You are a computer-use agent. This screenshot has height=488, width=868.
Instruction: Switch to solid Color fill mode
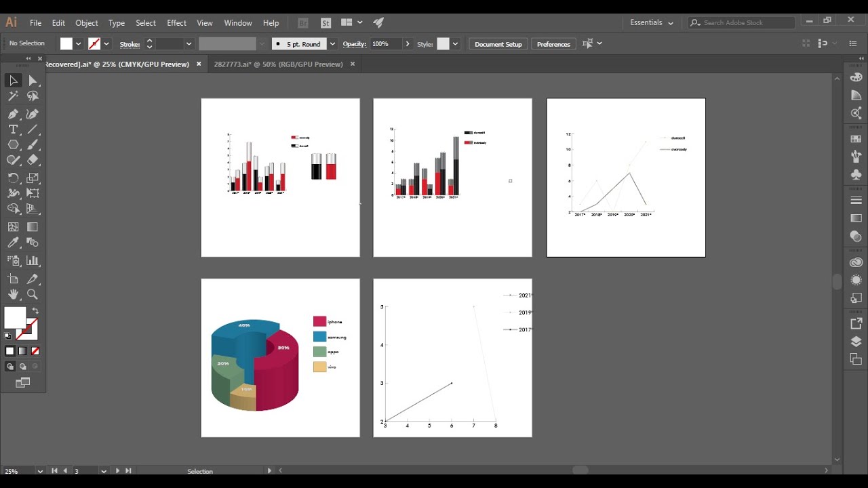point(9,351)
